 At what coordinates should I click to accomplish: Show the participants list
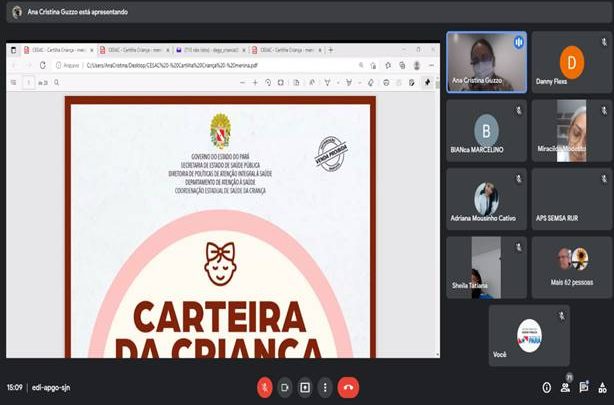pyautogui.click(x=565, y=388)
